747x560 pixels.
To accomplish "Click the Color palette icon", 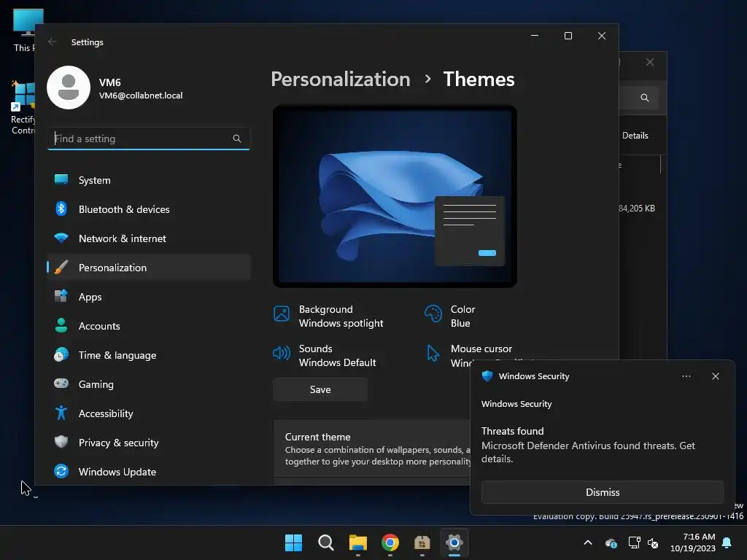I will pyautogui.click(x=433, y=314).
